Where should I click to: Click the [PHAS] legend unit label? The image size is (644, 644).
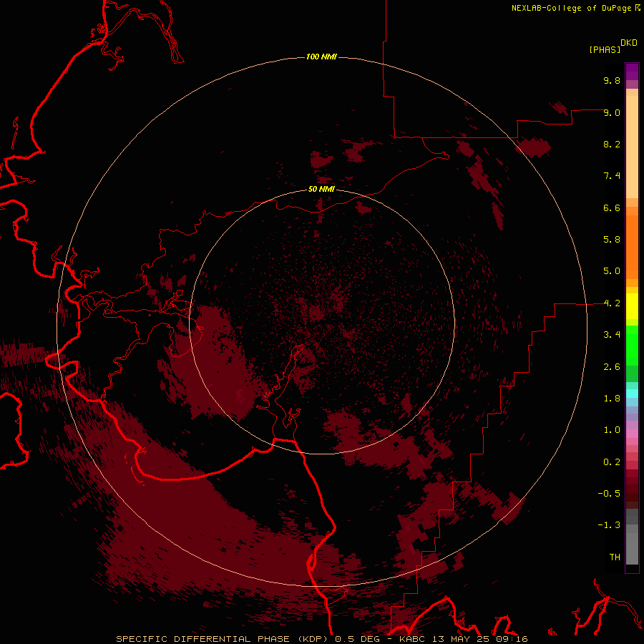pos(605,49)
